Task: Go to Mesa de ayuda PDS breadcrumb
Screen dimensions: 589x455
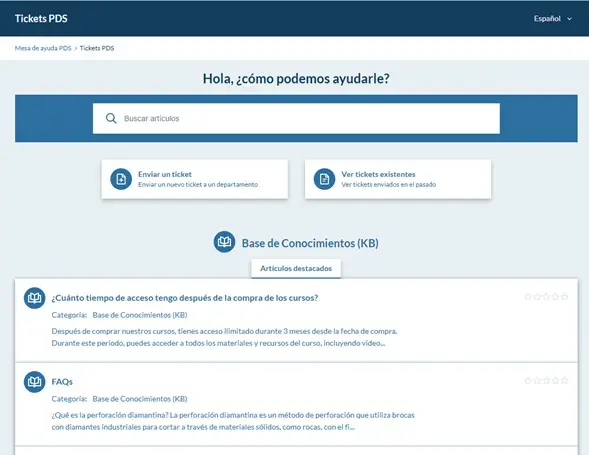Action: coord(43,48)
